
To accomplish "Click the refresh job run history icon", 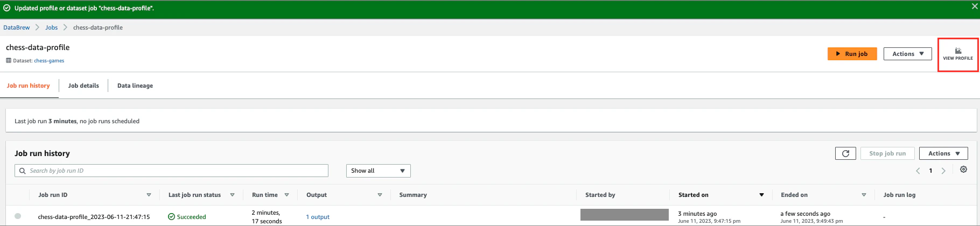I will 845,153.
